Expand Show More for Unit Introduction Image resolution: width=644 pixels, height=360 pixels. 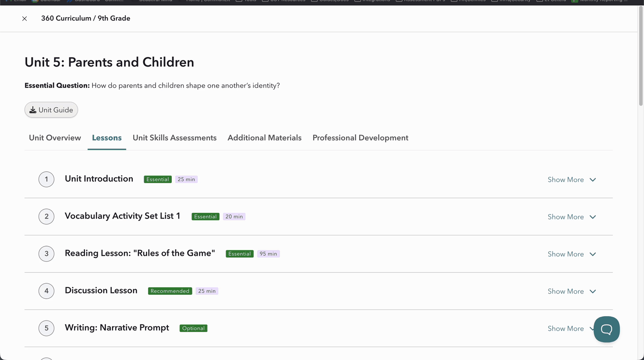click(572, 180)
